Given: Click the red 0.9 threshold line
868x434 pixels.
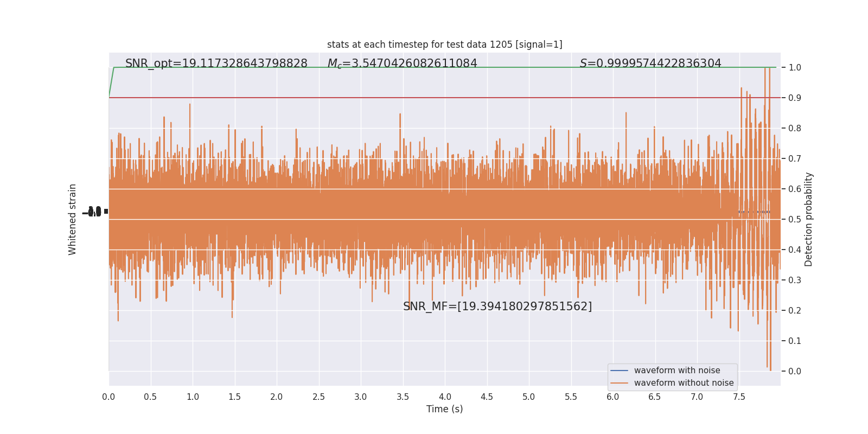Looking at the screenshot, I should pyautogui.click(x=444, y=98).
